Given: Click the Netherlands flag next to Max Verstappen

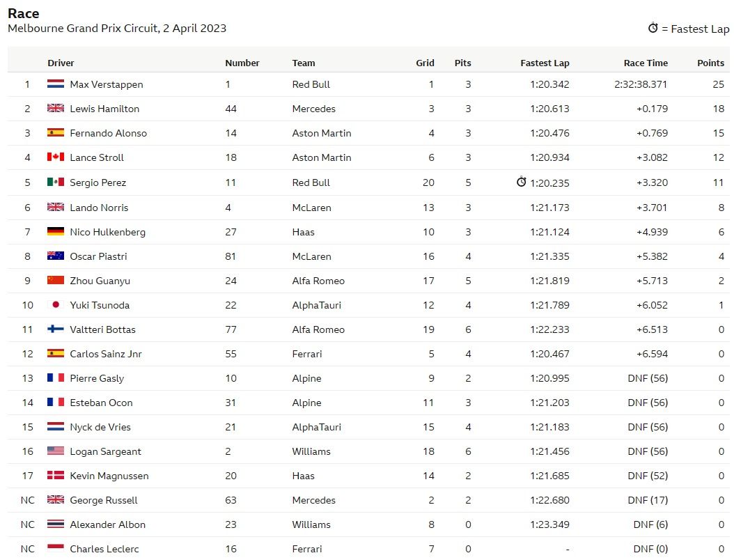Looking at the screenshot, I should point(55,84).
